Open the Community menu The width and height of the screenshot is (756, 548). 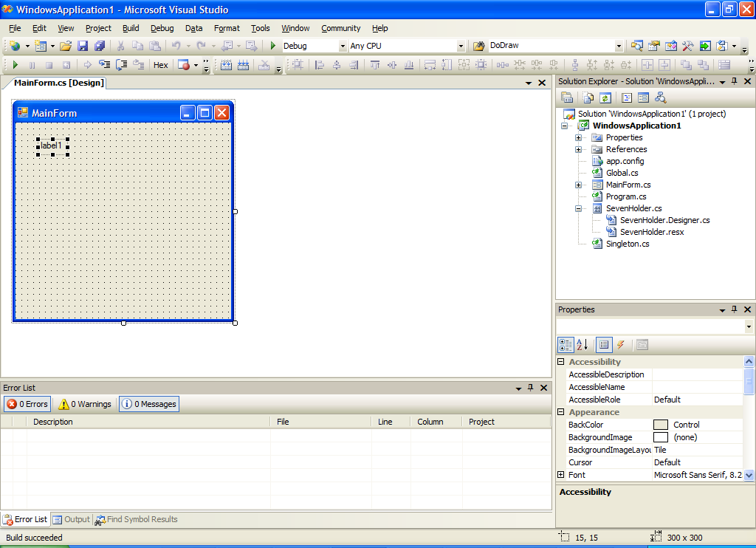pyautogui.click(x=341, y=28)
